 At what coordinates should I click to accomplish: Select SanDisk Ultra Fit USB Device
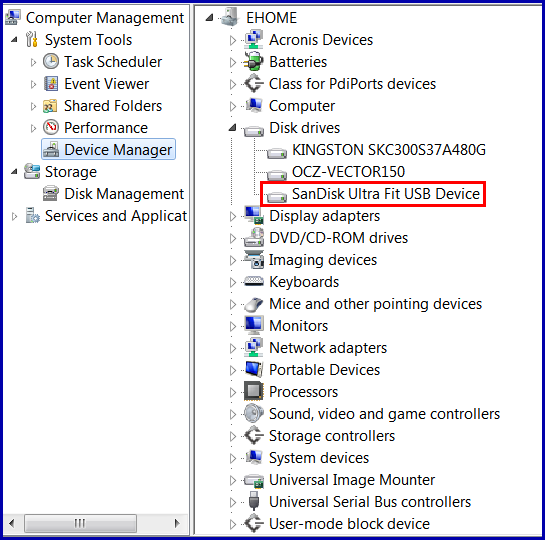click(386, 194)
